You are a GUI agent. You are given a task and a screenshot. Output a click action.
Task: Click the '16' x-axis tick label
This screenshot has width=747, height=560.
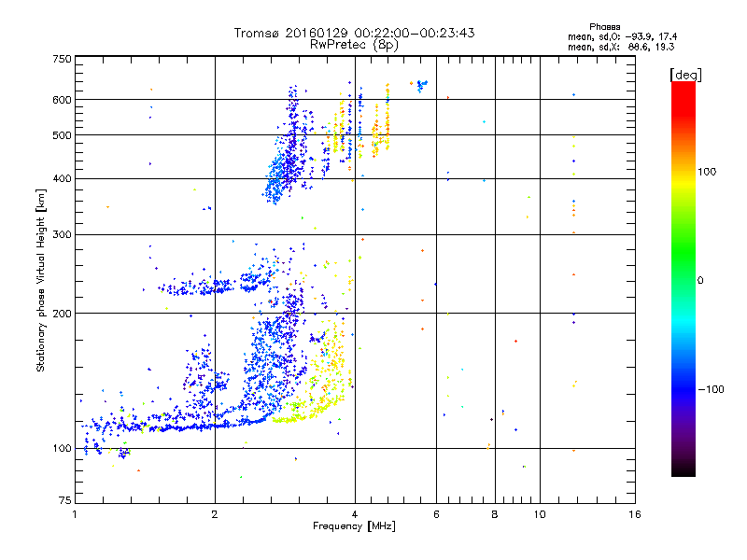point(635,514)
